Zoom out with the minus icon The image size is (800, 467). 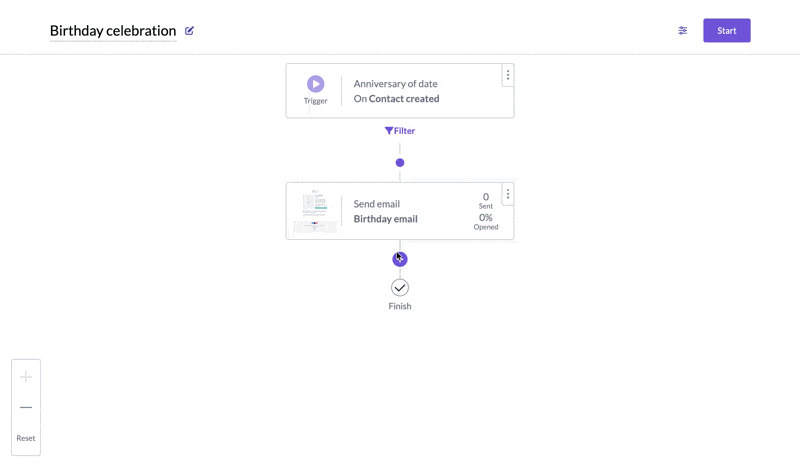tap(26, 407)
